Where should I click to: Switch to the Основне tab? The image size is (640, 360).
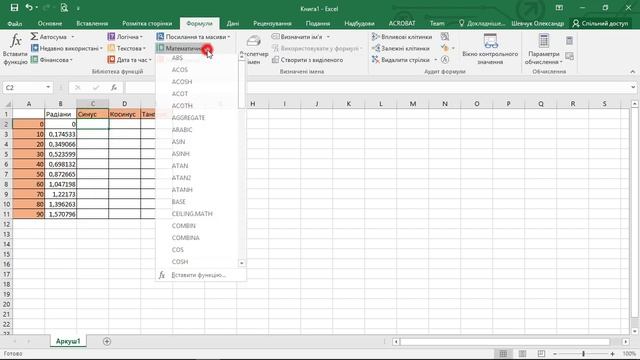[50, 23]
